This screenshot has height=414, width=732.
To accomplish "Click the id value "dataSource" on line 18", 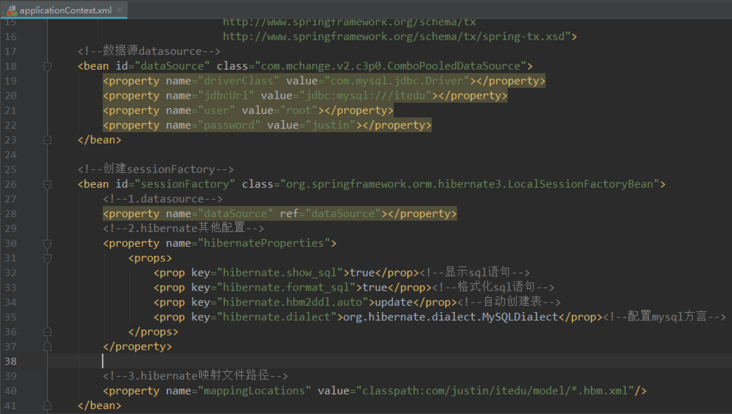I will (x=172, y=66).
